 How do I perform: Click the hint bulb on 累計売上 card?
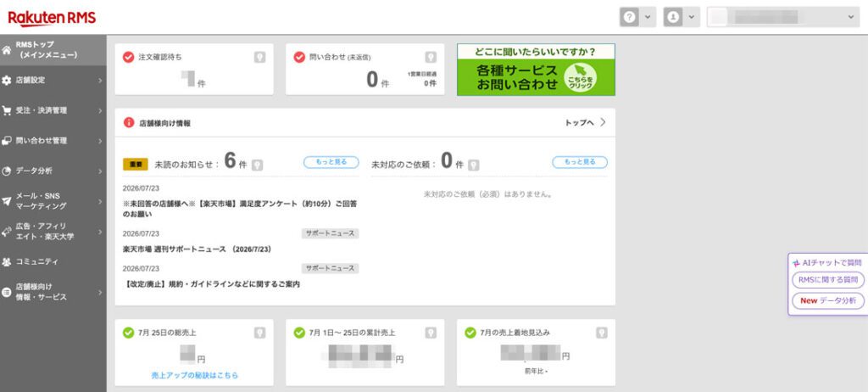pos(431,333)
